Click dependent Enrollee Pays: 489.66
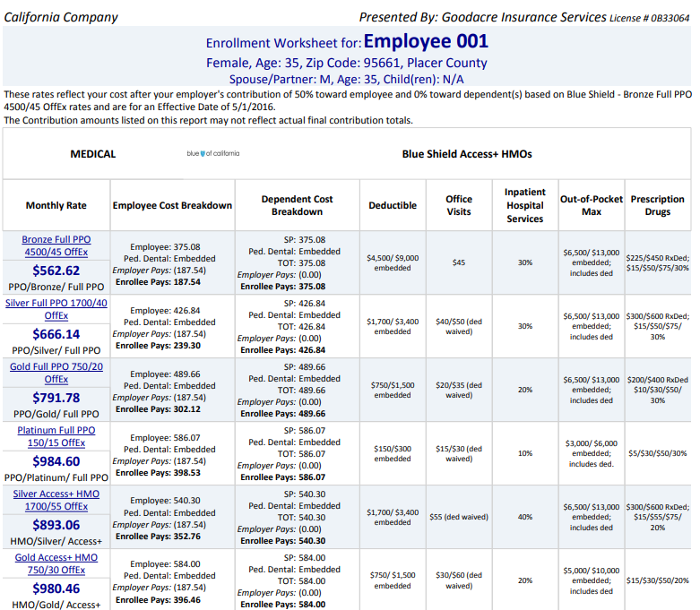 pyautogui.click(x=283, y=414)
